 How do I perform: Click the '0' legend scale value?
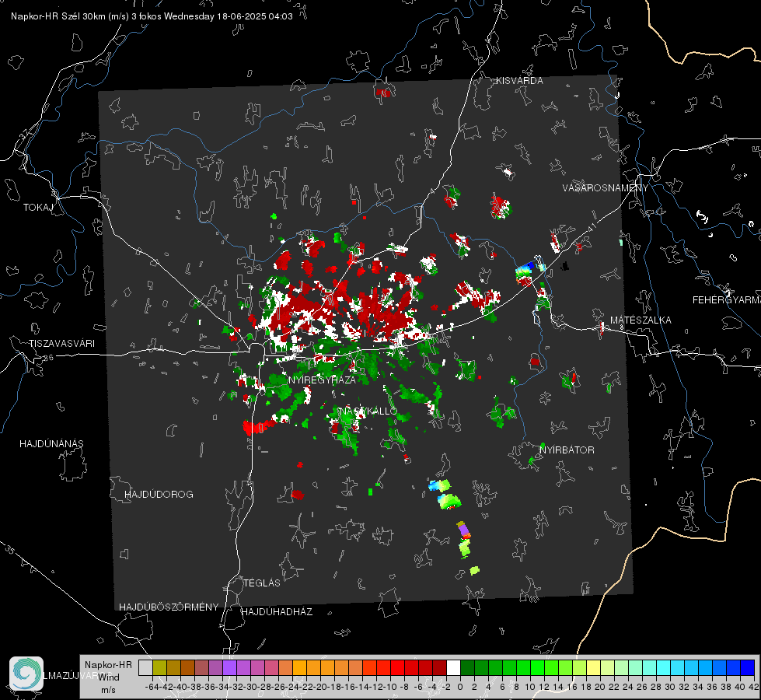pyautogui.click(x=460, y=688)
